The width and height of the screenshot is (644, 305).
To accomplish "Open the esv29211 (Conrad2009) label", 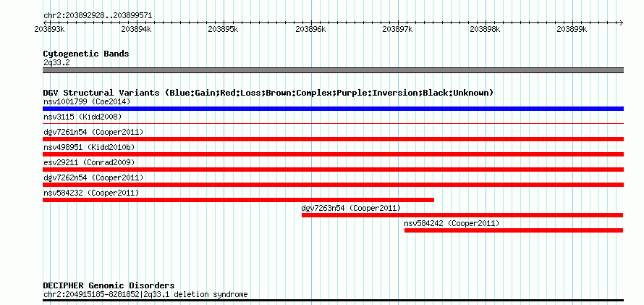I will click(x=89, y=162).
